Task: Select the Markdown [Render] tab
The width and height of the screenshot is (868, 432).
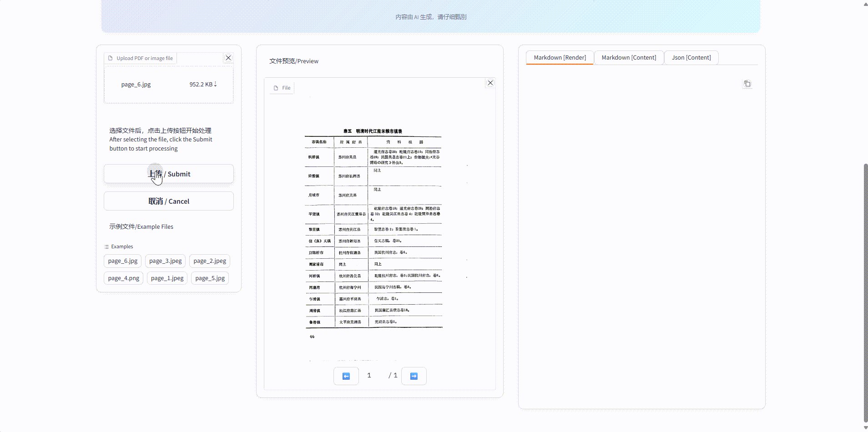Action: [x=560, y=57]
